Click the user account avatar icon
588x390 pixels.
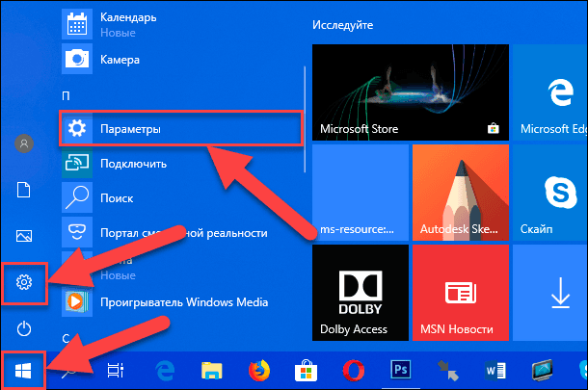click(x=24, y=143)
